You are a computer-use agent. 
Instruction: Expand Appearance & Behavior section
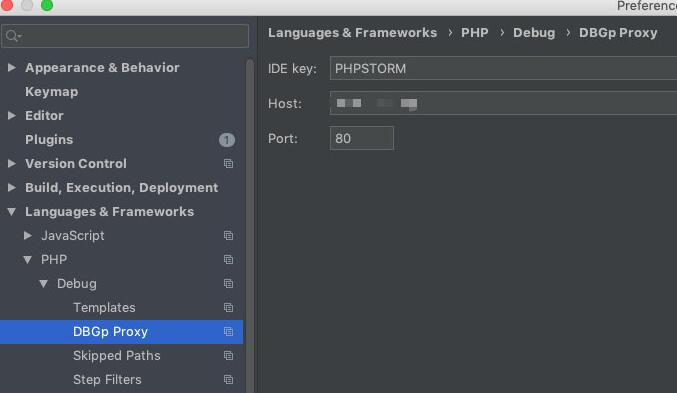12,67
